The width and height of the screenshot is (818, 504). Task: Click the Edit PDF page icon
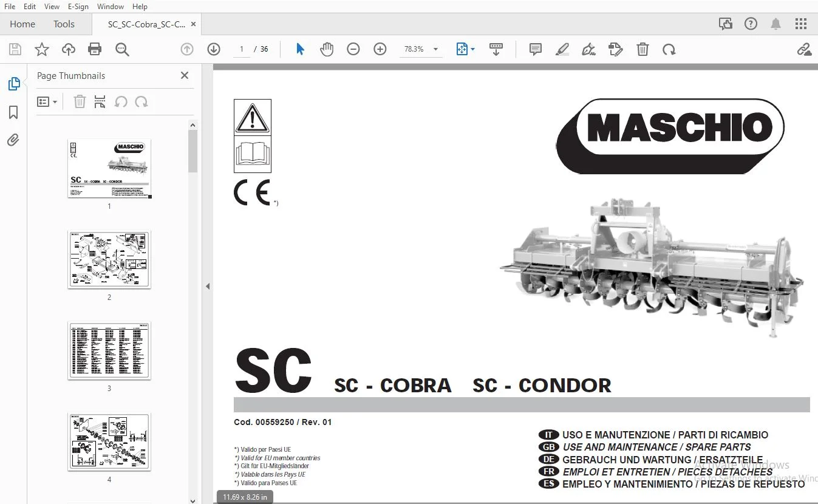(616, 49)
